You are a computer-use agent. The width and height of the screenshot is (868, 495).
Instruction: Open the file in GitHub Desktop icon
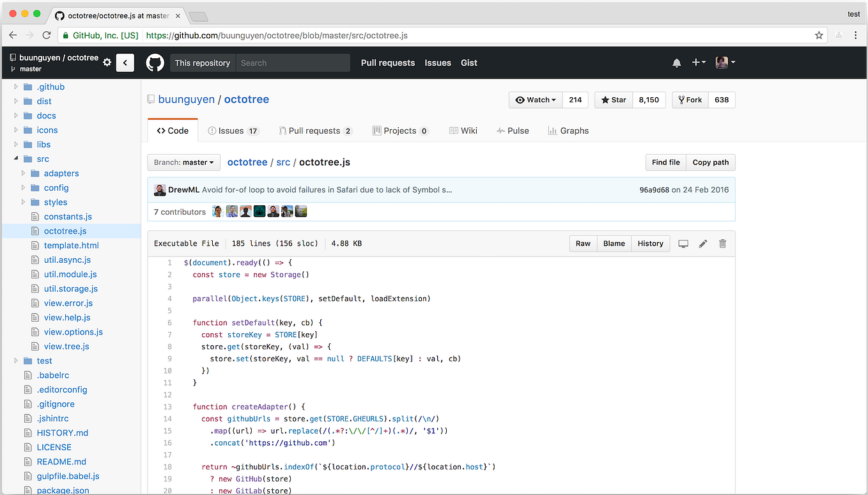[683, 244]
